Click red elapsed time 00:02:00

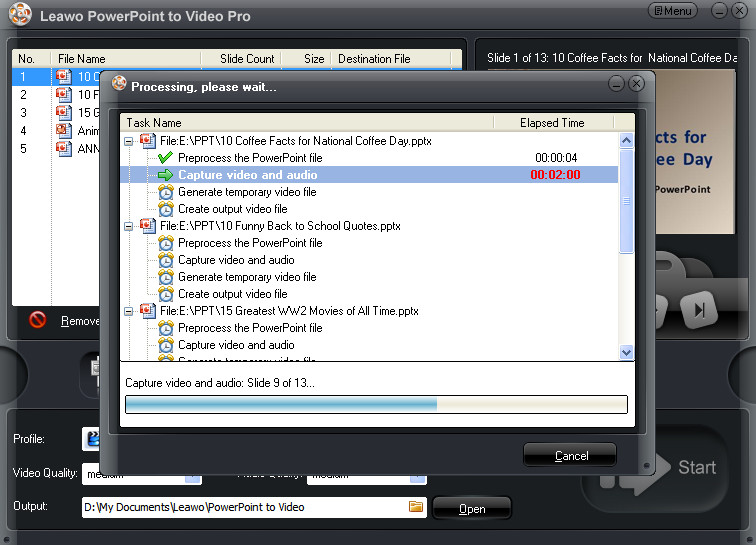point(555,175)
